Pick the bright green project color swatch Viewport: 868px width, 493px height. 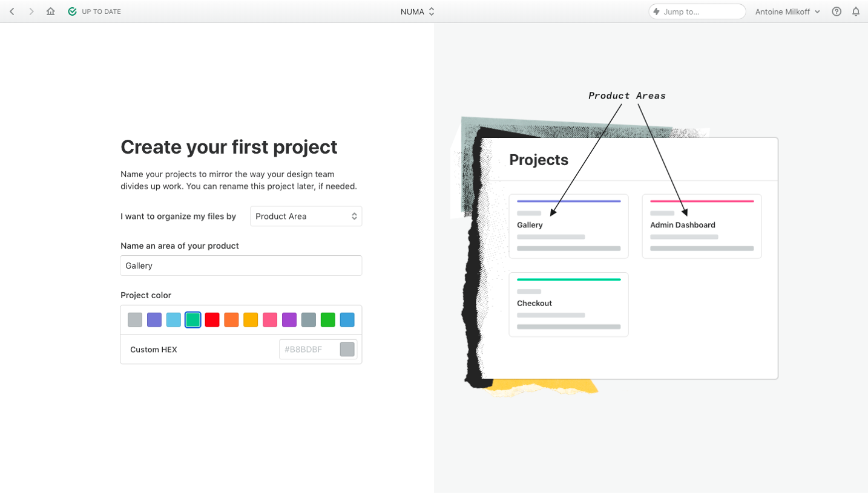[x=328, y=320]
